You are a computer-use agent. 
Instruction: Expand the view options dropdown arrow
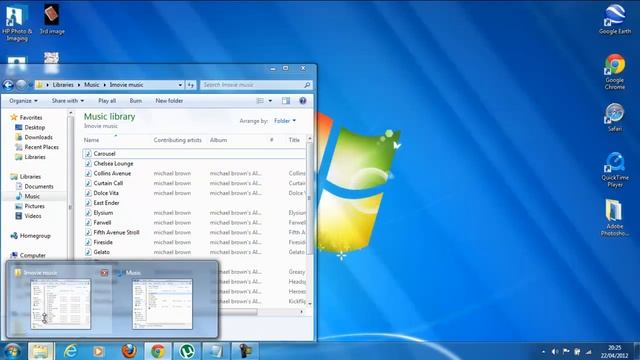pos(270,101)
